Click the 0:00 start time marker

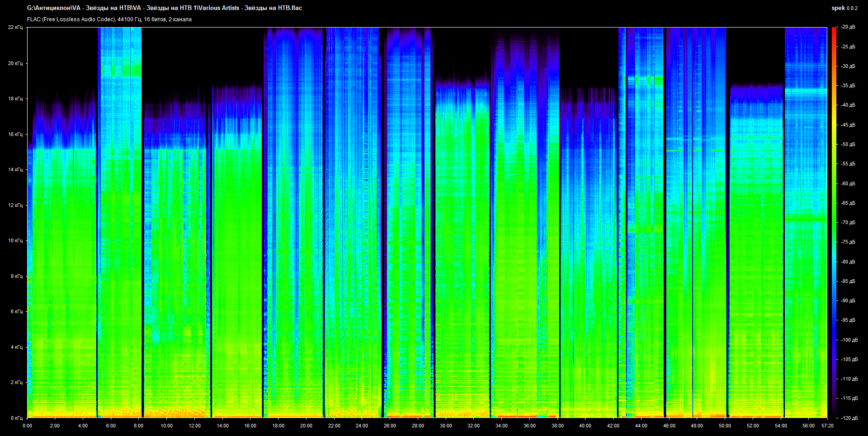(27, 426)
